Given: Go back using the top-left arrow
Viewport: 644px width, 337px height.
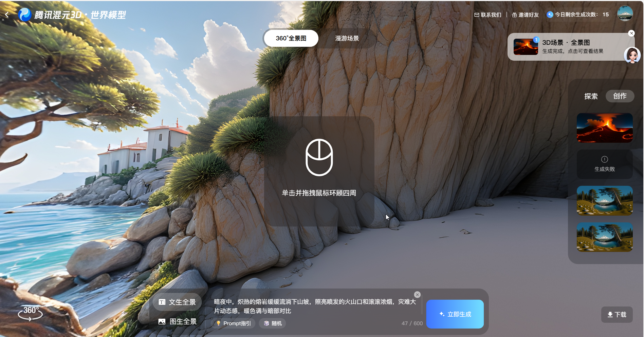Looking at the screenshot, I should pyautogui.click(x=7, y=15).
